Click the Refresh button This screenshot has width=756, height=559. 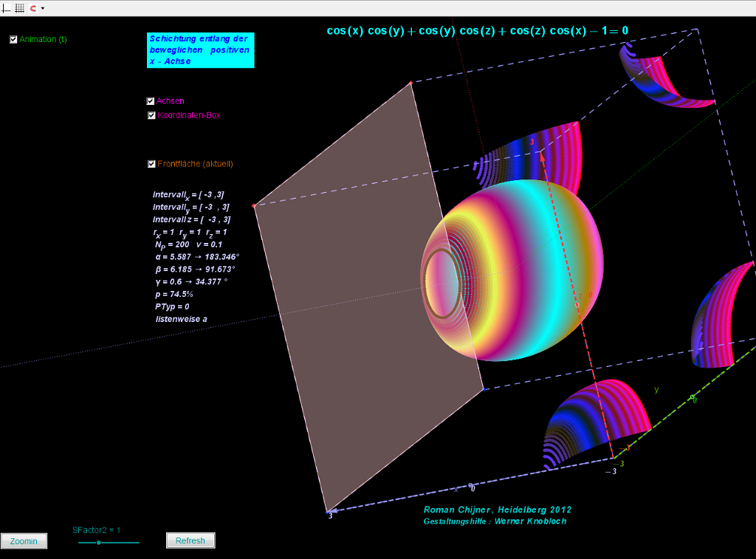[x=190, y=541]
